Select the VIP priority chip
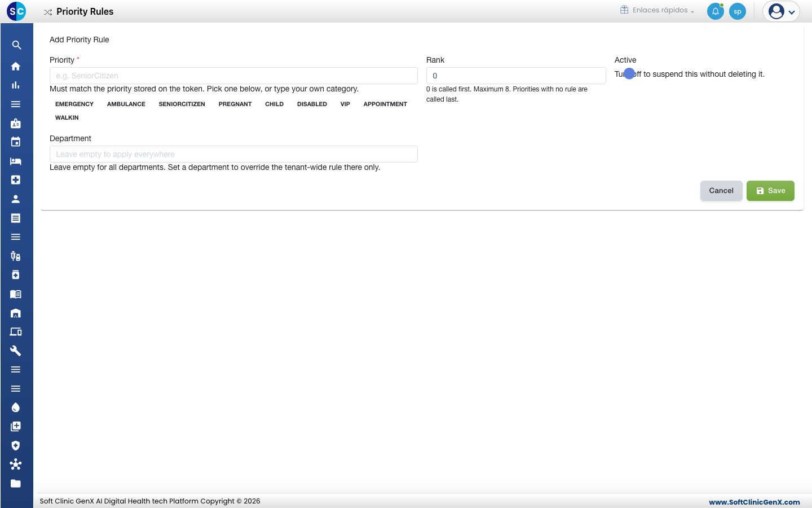The image size is (812, 508). (x=345, y=104)
